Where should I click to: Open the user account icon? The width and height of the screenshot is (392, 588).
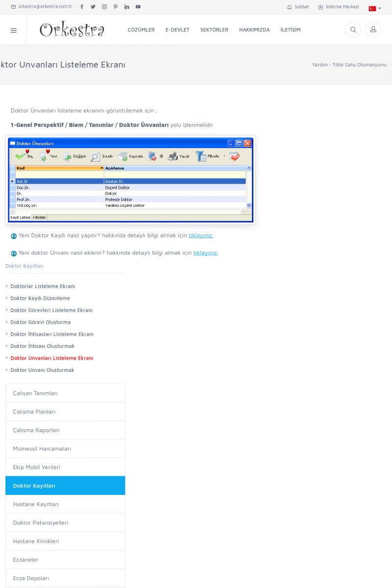(x=373, y=30)
